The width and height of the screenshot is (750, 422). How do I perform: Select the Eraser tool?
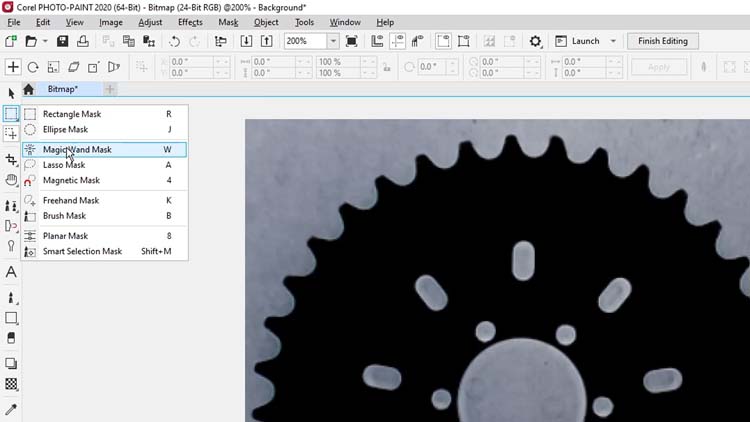coord(11,338)
